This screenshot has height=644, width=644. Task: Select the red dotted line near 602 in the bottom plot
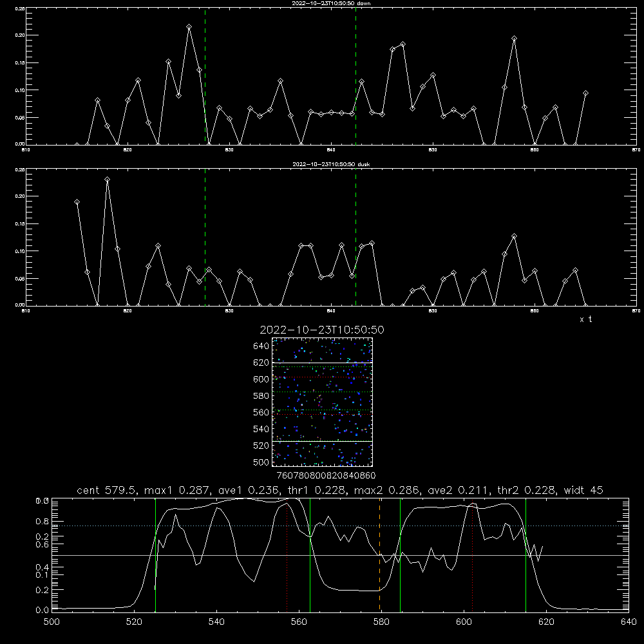[x=472, y=556]
